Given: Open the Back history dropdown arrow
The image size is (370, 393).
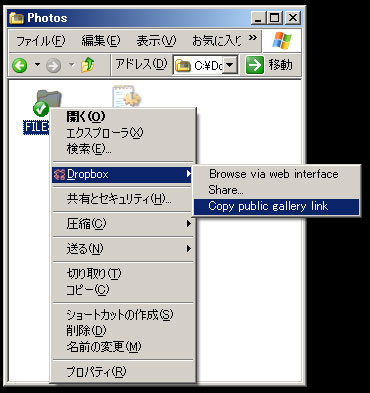Looking at the screenshot, I should [x=37, y=64].
